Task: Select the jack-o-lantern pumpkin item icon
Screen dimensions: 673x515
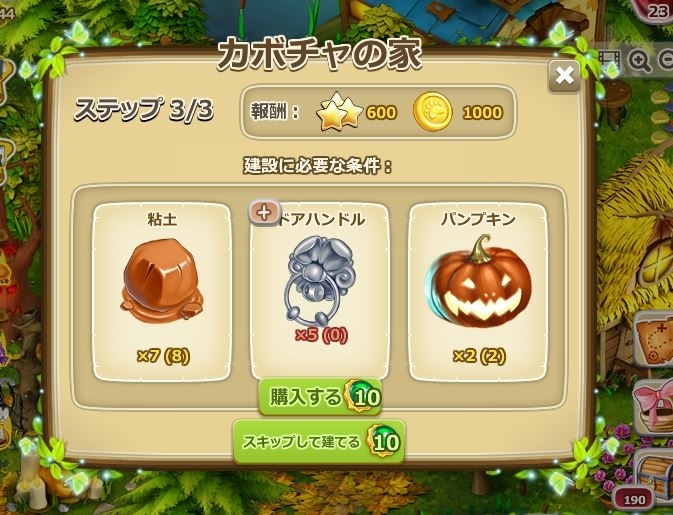Action: 478,282
